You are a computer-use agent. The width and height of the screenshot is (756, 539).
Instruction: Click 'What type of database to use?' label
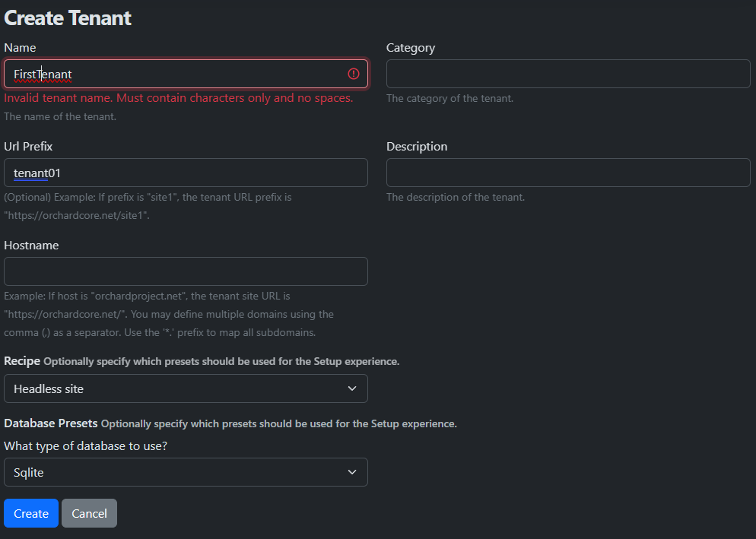point(85,446)
